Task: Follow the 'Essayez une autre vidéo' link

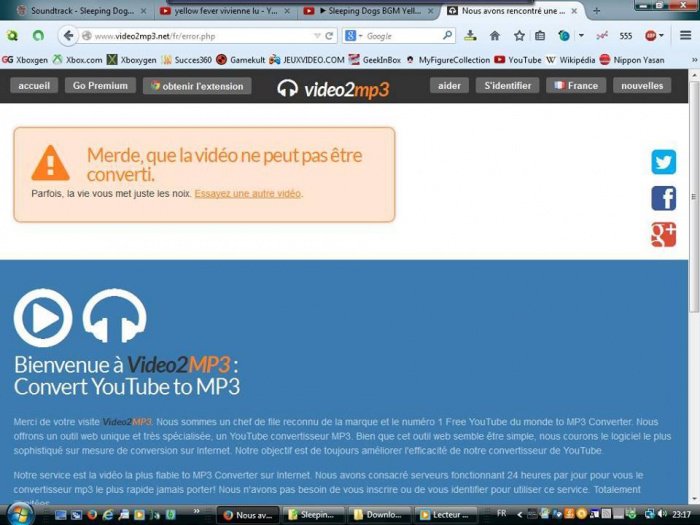Action: [x=248, y=194]
